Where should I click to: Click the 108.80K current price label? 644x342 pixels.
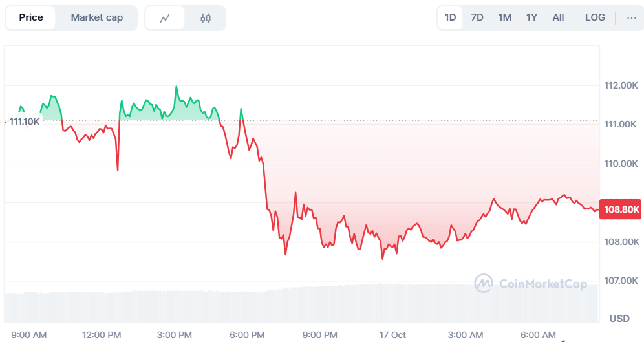click(621, 209)
